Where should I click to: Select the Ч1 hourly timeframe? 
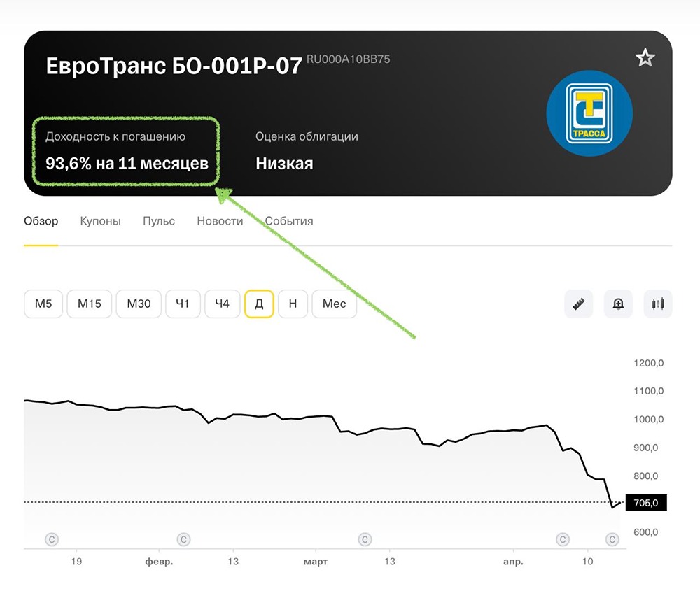click(183, 304)
